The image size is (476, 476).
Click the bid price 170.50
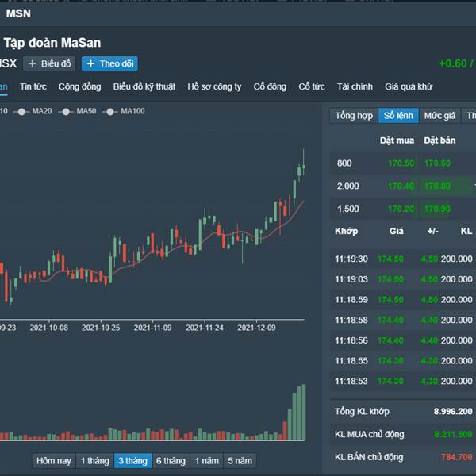click(x=401, y=163)
